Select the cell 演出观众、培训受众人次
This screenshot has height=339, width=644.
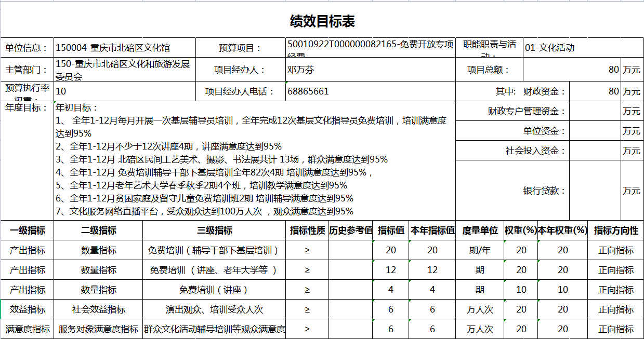tap(214, 309)
